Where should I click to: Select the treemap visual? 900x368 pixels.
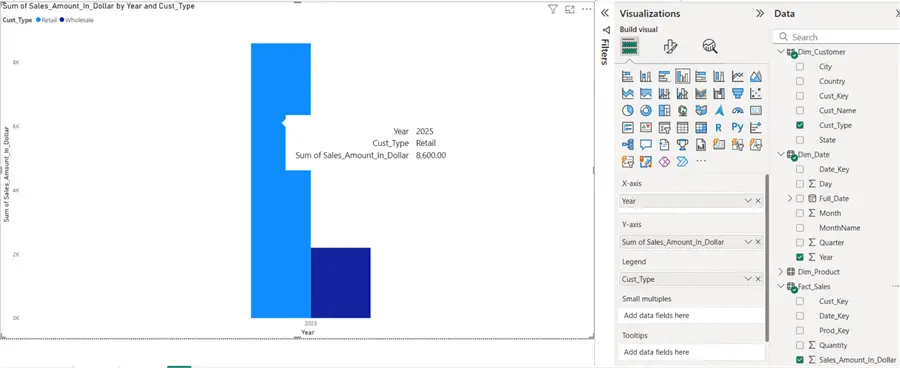coord(664,110)
